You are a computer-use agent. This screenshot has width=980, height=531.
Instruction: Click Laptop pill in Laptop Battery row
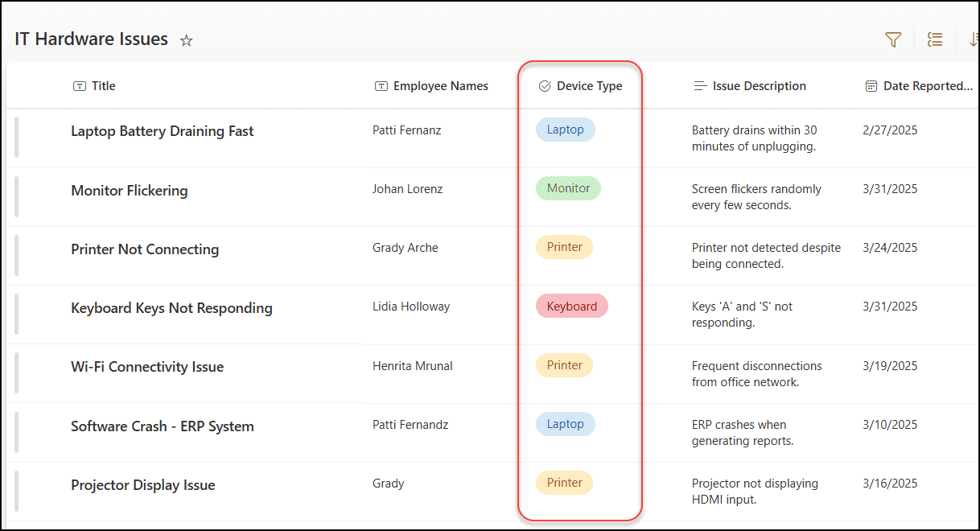click(566, 130)
